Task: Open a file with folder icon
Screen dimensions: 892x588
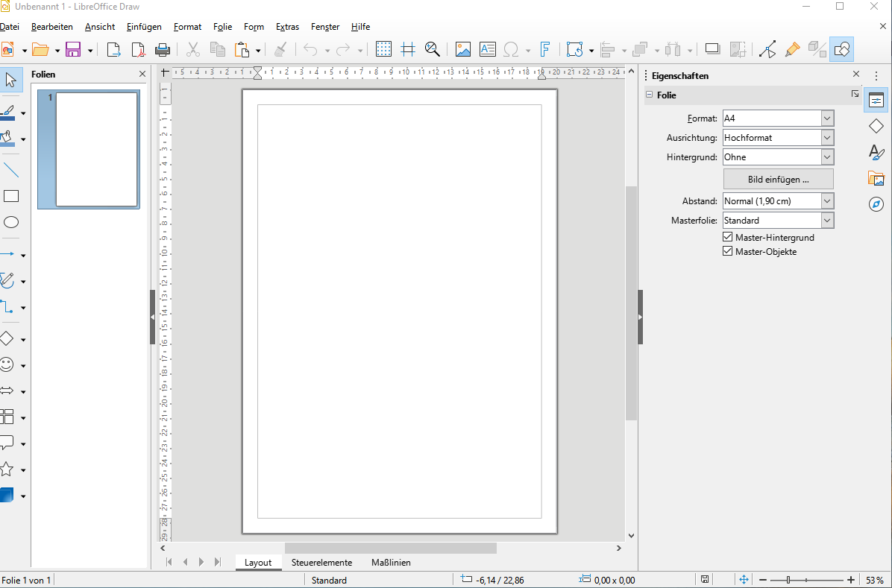Action: (x=40, y=49)
